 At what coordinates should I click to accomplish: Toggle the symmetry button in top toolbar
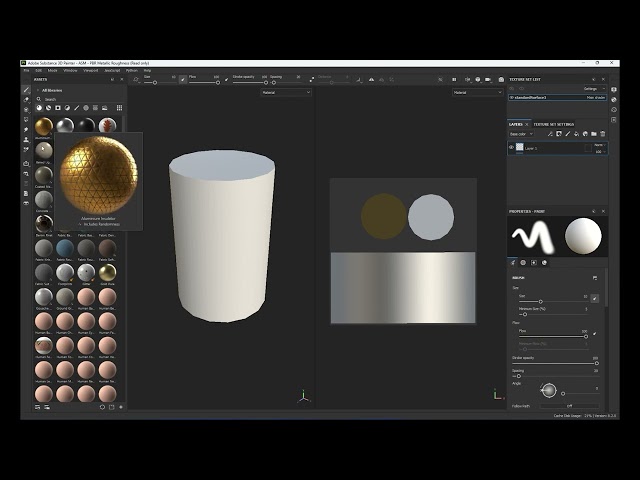371,80
